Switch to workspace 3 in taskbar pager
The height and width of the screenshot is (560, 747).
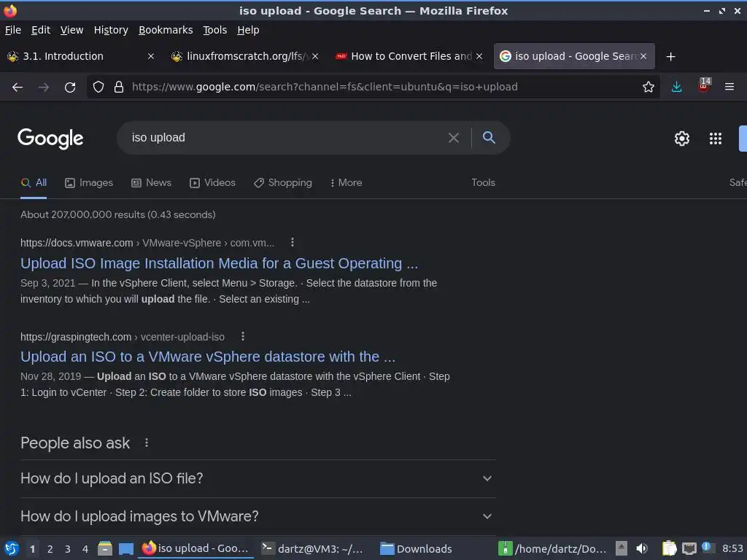pos(68,550)
